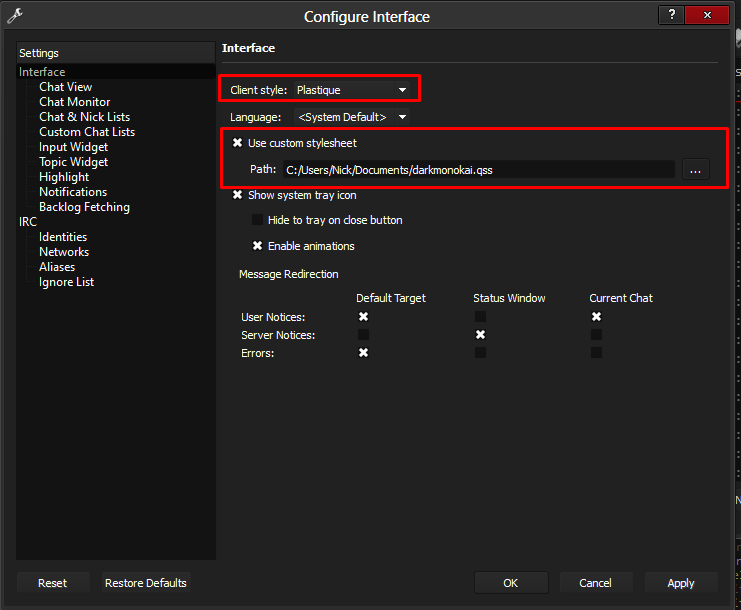Expand the Language System Default dropdown
741x610 pixels.
click(352, 117)
